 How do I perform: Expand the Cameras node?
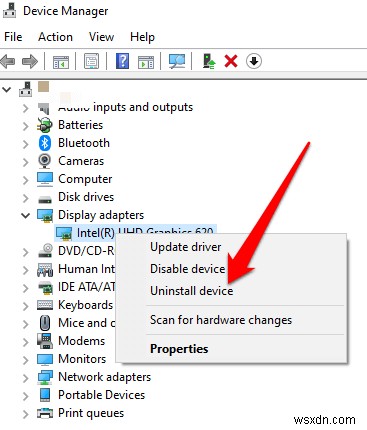tap(26, 162)
